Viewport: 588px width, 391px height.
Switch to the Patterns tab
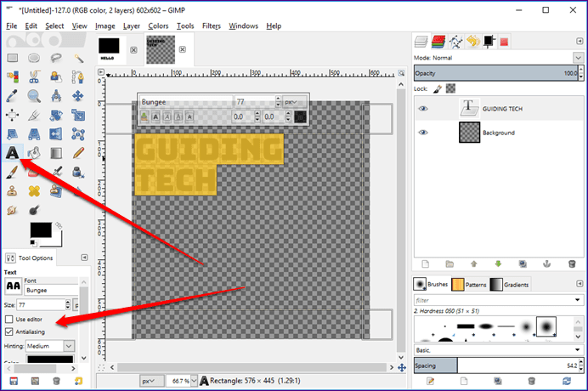click(x=469, y=285)
